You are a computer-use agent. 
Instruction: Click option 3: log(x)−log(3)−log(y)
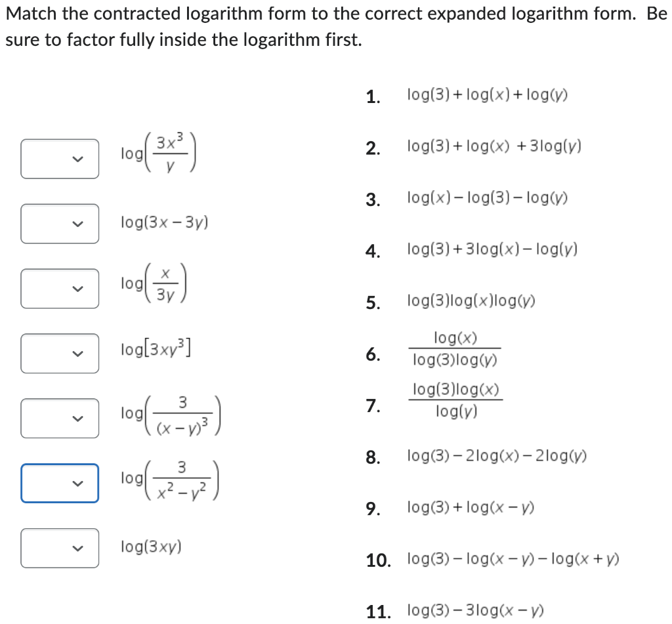(x=487, y=198)
